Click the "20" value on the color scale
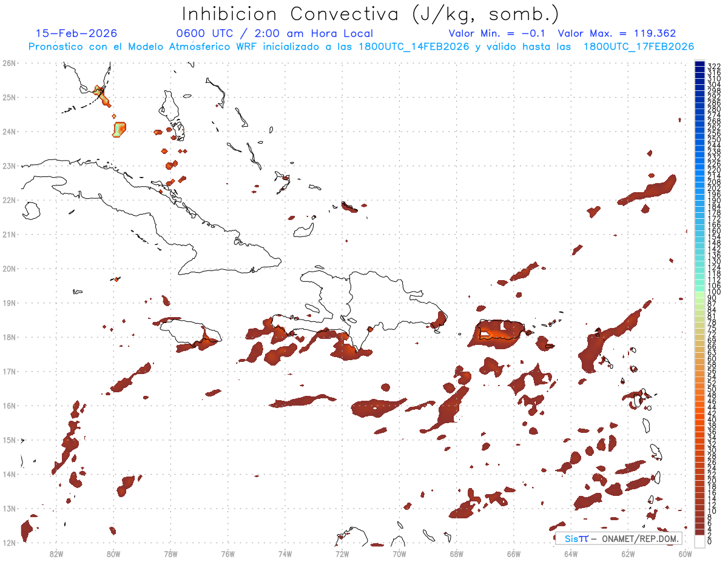 [712, 480]
